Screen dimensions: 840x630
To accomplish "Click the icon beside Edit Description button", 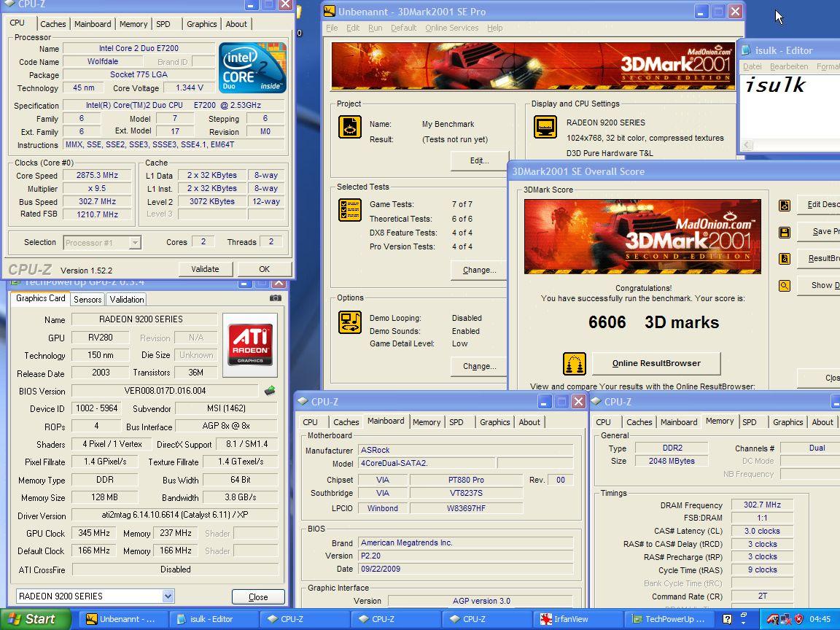I will 785,205.
